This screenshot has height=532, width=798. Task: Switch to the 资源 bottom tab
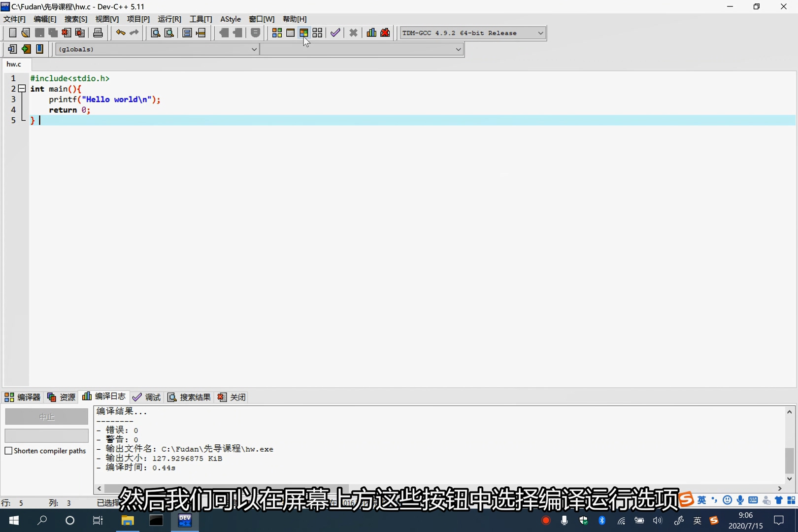61,397
